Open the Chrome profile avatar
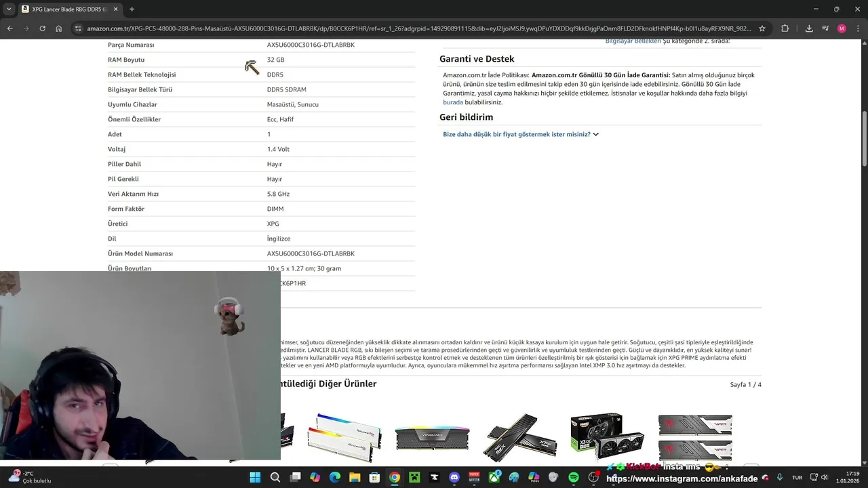 click(842, 28)
